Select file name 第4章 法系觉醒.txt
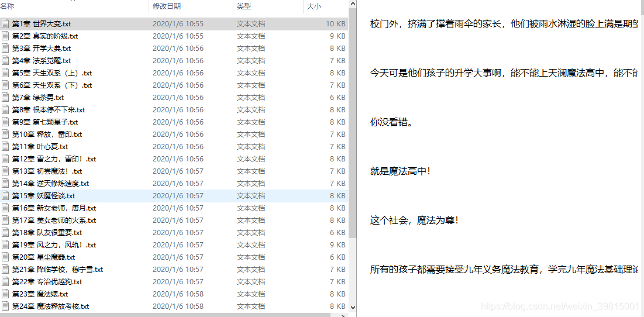The width and height of the screenshot is (644, 317). 42,61
